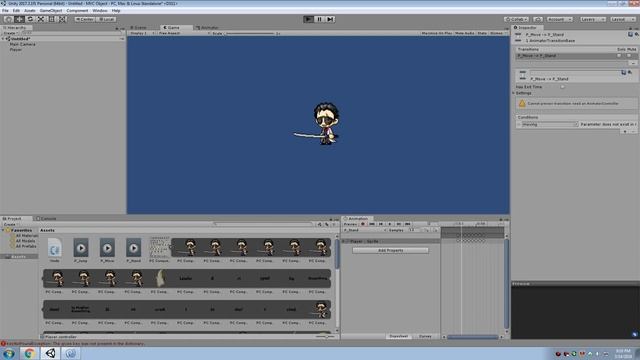The width and height of the screenshot is (640, 360).
Task: Open the Free Aspect dropdown
Action: coord(184,33)
